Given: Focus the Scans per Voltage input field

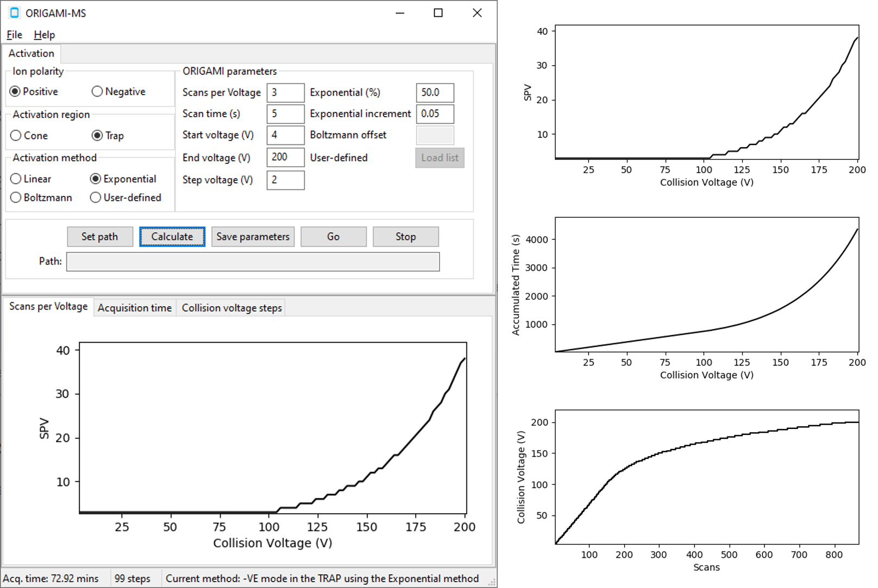Looking at the screenshot, I should [x=286, y=93].
